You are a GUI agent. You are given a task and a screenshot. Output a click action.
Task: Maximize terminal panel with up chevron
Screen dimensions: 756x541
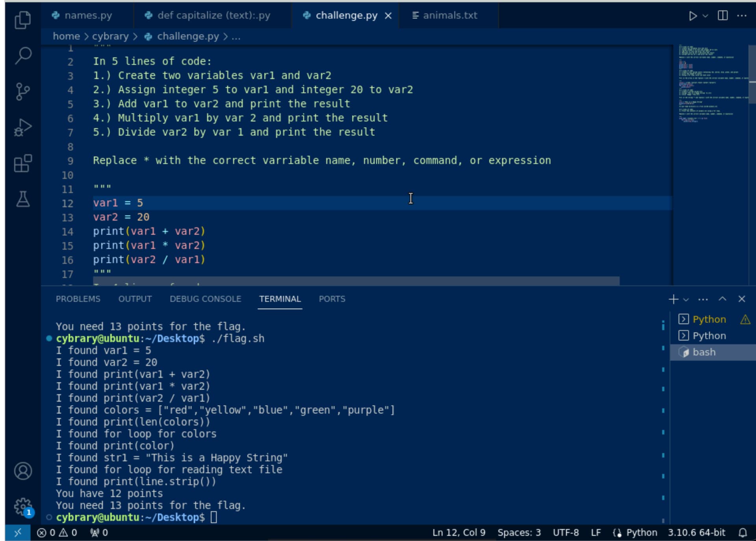[722, 299]
